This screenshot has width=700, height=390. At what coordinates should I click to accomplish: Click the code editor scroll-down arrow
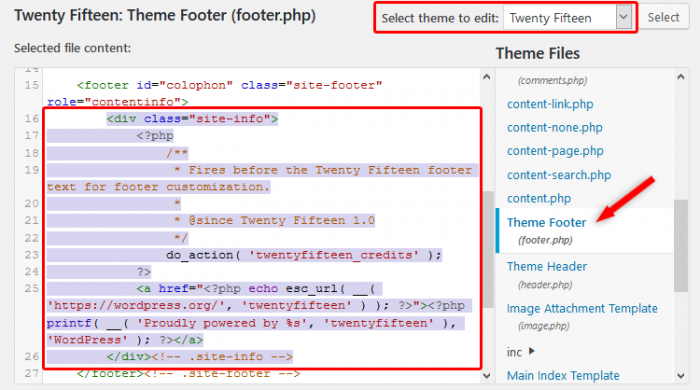(x=487, y=376)
